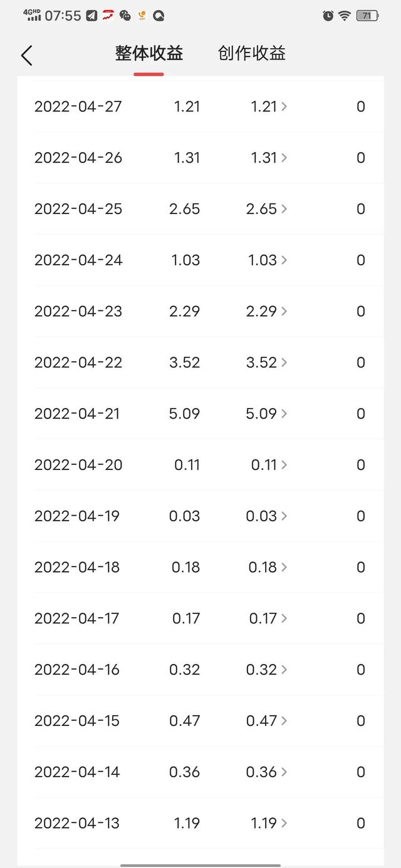The height and width of the screenshot is (868, 401).
Task: Tap the alarm clock status icon
Action: click(328, 16)
